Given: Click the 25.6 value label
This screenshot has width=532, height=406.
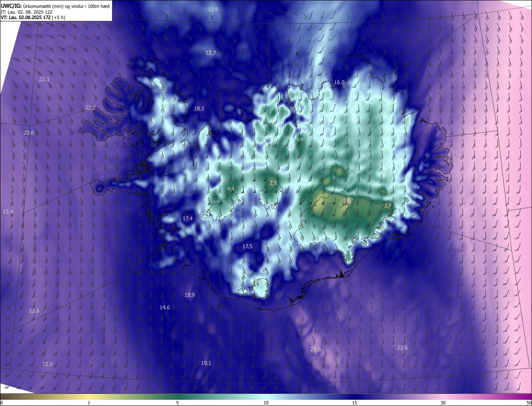Looking at the screenshot, I should (315, 349).
